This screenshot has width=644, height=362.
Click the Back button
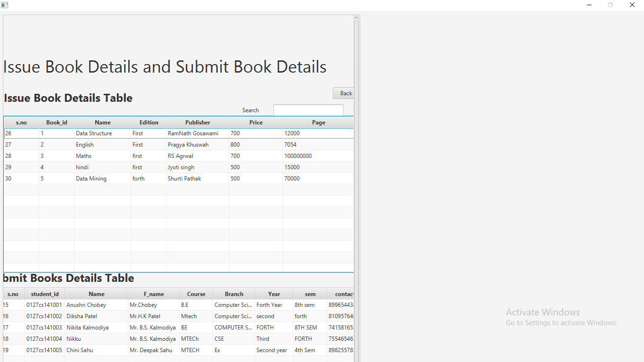(x=344, y=93)
